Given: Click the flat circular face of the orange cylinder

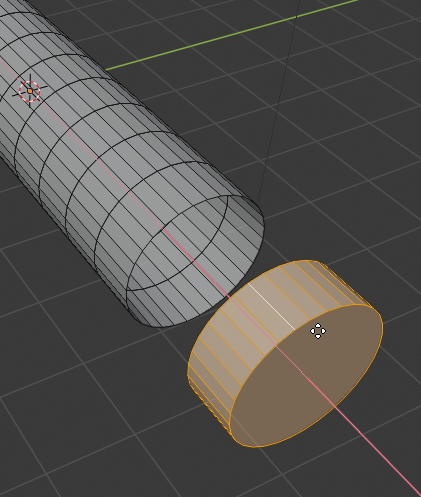Looking at the screenshot, I should tap(306, 376).
